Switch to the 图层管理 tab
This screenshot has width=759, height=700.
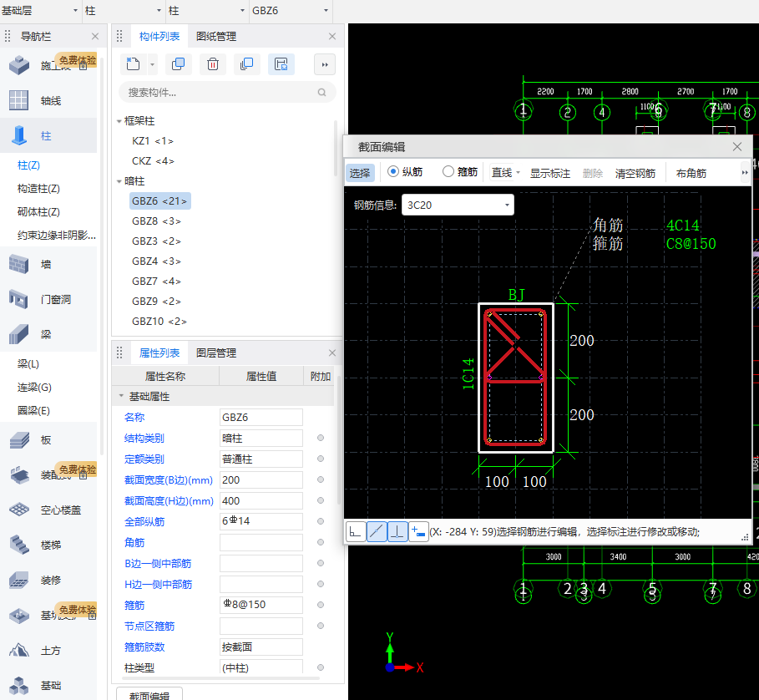[216, 353]
